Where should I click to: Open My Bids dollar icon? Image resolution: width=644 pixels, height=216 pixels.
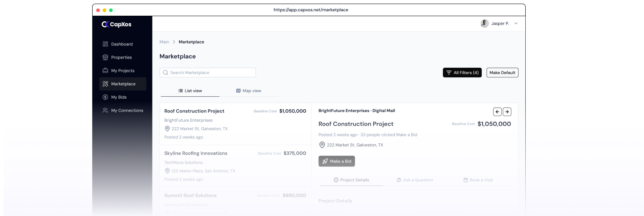click(x=105, y=97)
